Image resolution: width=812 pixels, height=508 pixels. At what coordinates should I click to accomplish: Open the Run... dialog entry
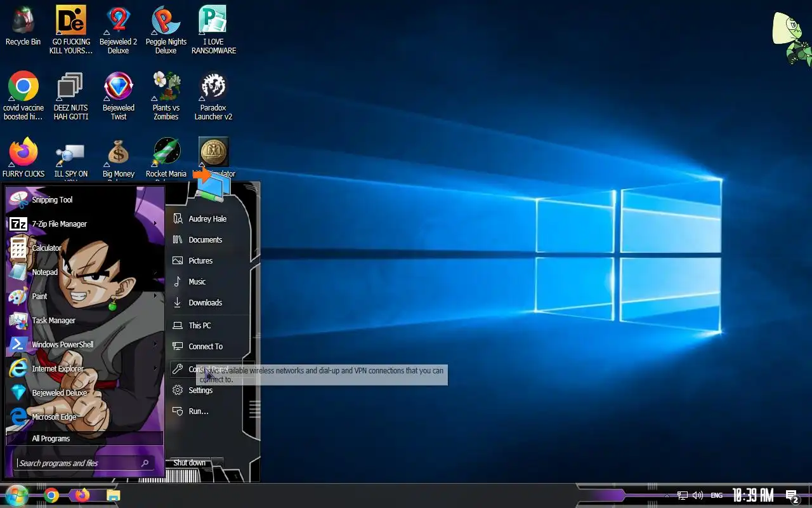pos(210,411)
